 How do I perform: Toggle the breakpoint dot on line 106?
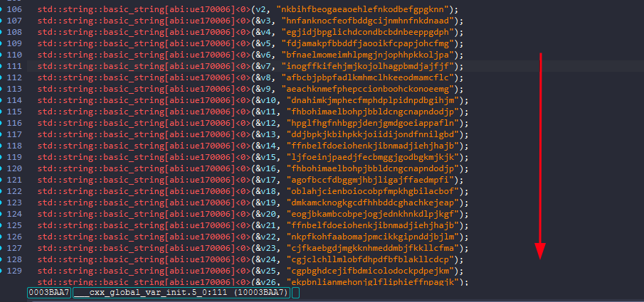pos(2,9)
